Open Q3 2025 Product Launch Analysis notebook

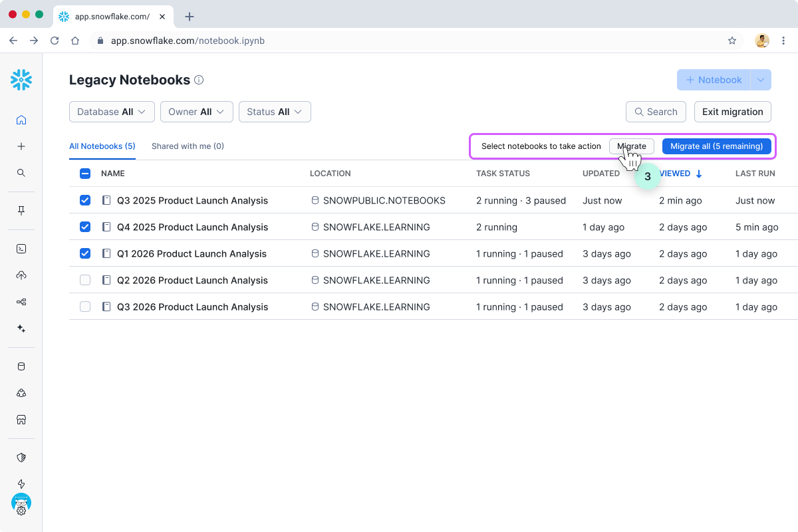(193, 200)
